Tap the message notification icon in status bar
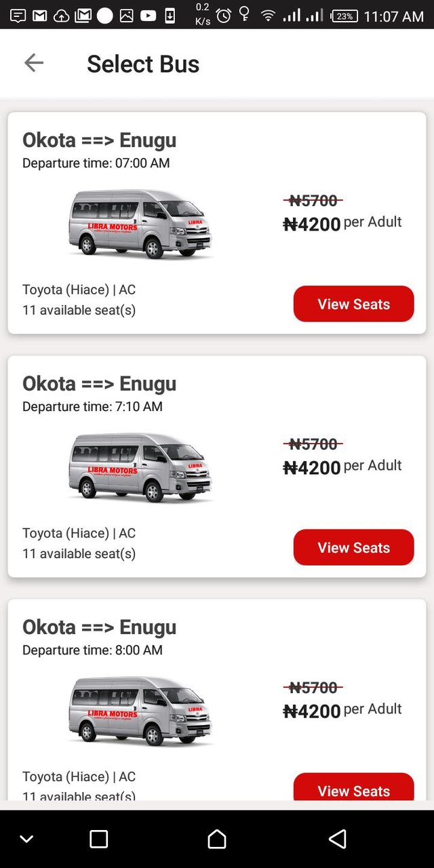This screenshot has height=868, width=434. pyautogui.click(x=18, y=16)
